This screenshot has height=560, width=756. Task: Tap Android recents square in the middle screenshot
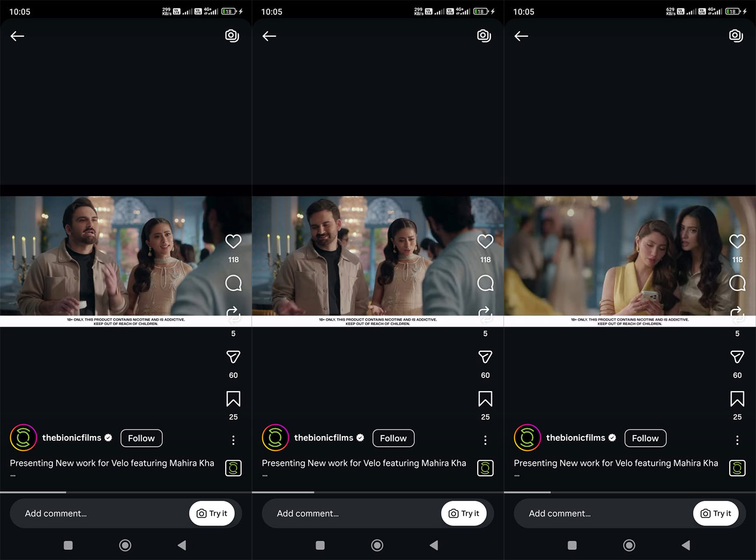pyautogui.click(x=320, y=545)
